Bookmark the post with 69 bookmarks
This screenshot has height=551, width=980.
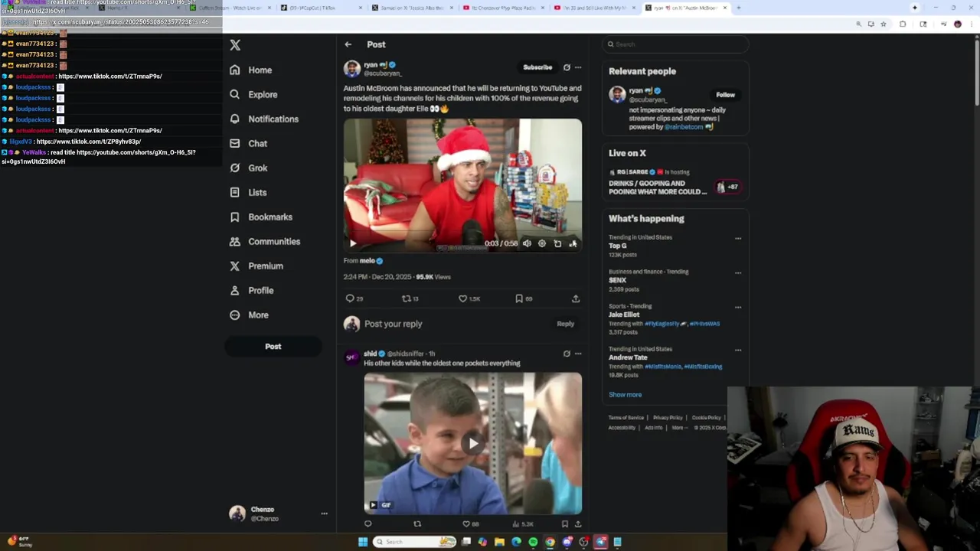(524, 298)
